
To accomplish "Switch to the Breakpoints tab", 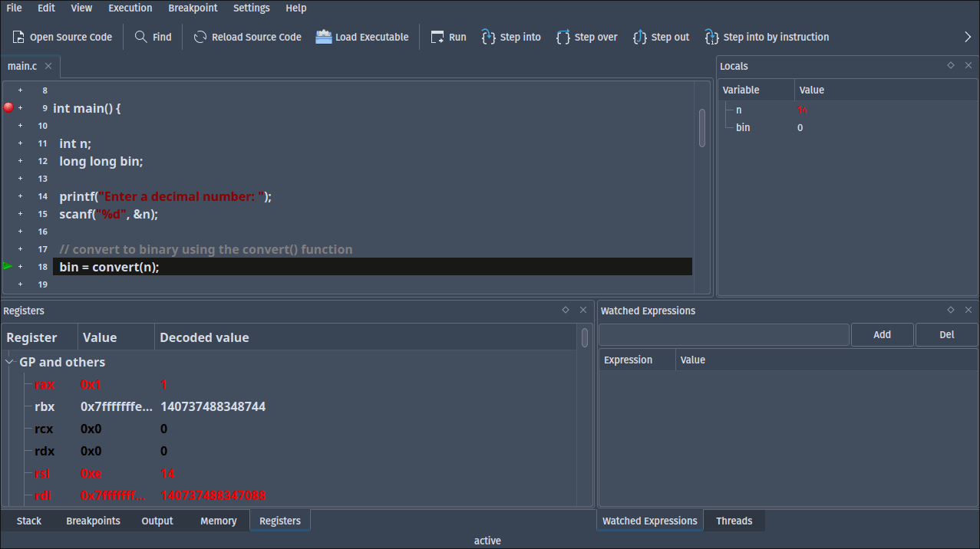I will point(93,521).
